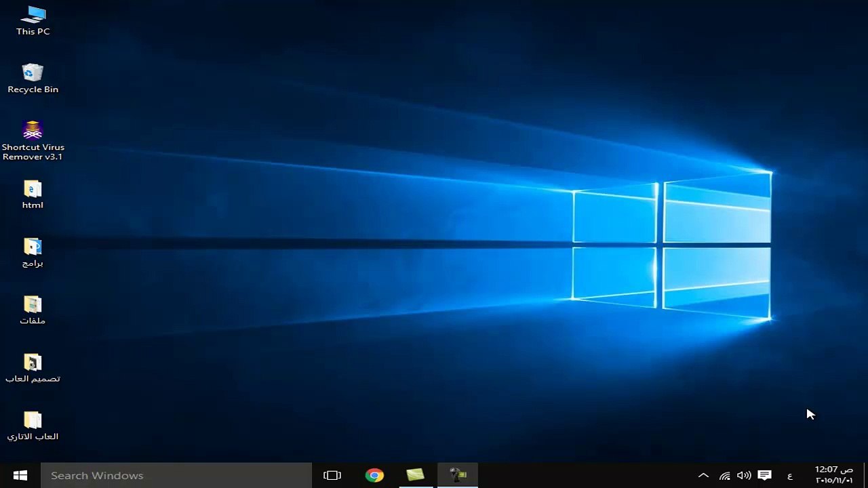Select the This PC desktop icon
This screenshot has width=868, height=488.
[33, 20]
